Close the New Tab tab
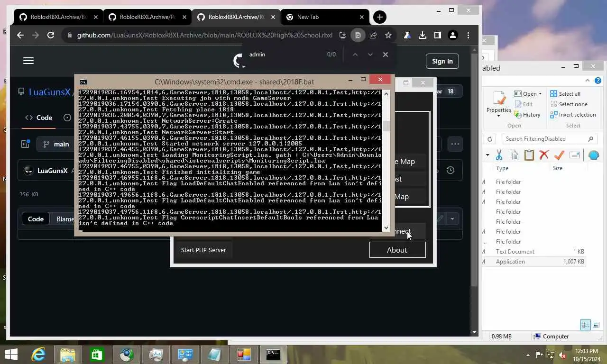Image resolution: width=607 pixels, height=364 pixels. coord(362,17)
